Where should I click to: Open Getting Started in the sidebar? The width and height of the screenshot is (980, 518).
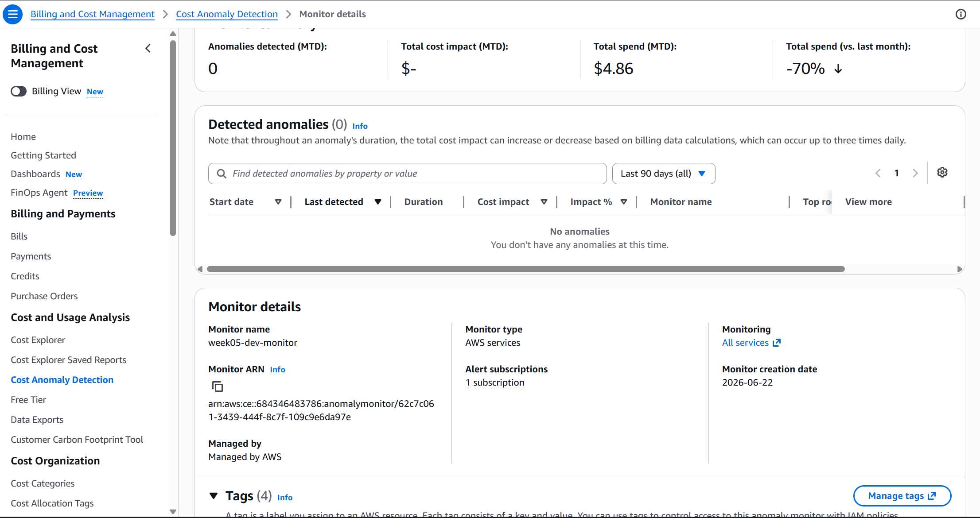click(x=43, y=155)
